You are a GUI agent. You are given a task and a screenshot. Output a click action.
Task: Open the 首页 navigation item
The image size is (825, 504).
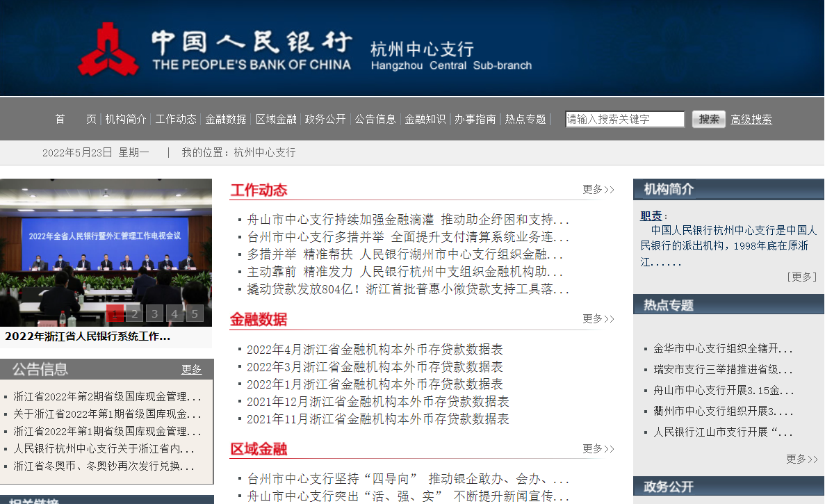click(76, 120)
